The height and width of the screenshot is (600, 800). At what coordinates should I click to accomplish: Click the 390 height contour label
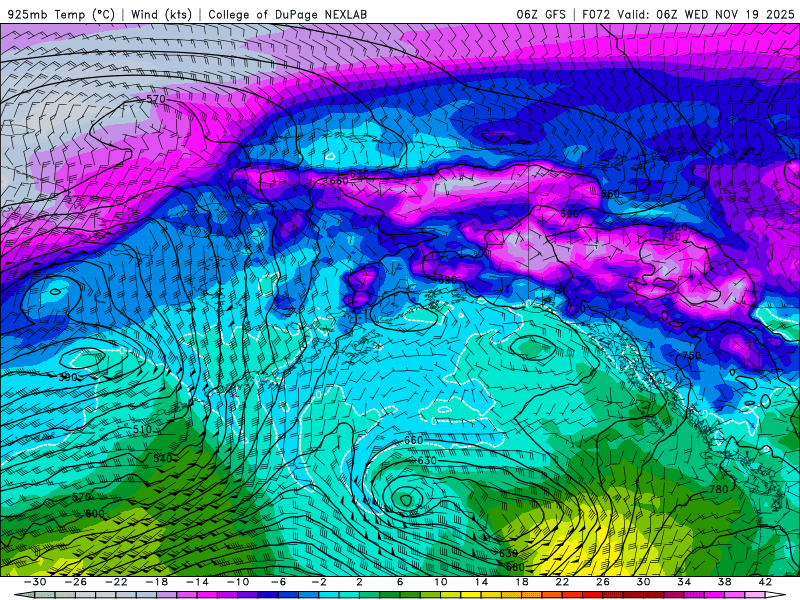pos(67,377)
